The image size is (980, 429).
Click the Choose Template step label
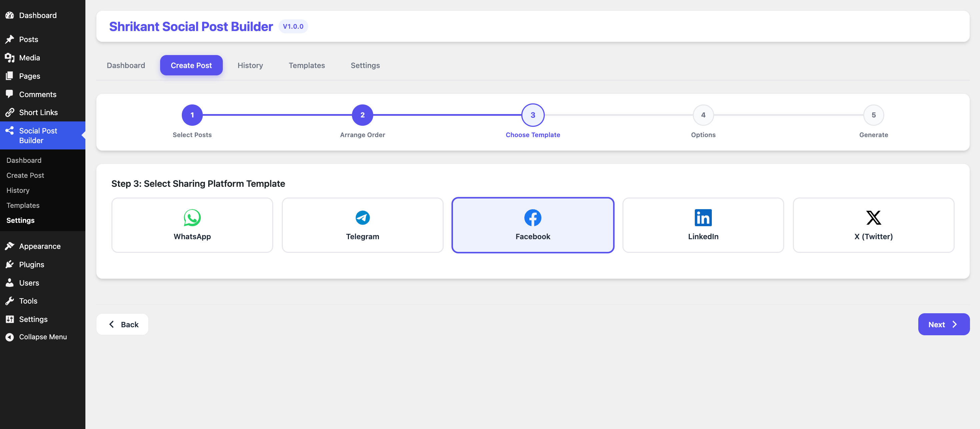(x=533, y=135)
